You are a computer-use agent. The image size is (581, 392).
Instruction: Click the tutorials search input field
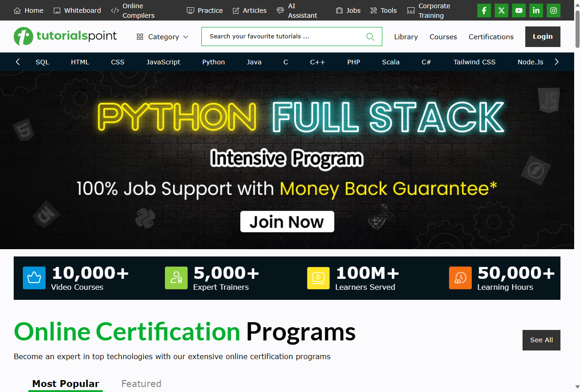[x=283, y=37]
